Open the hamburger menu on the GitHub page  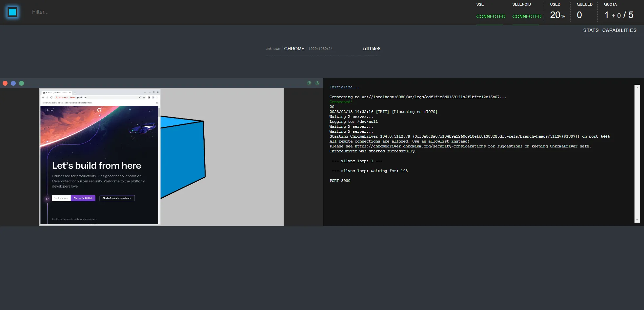151,110
